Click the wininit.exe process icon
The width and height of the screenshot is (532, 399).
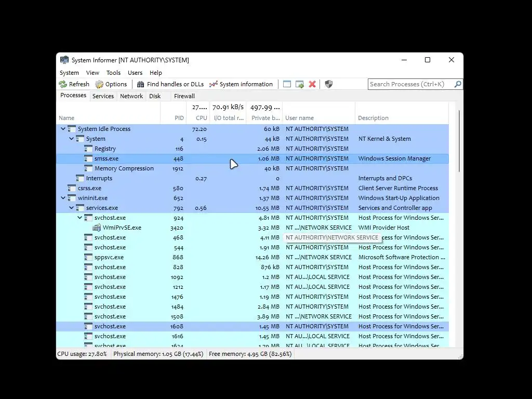[x=72, y=198]
